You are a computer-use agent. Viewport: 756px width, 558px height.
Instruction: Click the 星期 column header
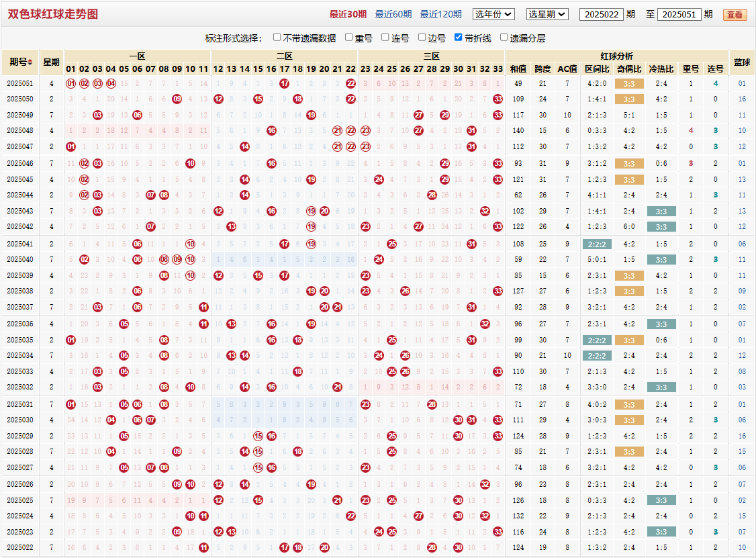point(51,62)
